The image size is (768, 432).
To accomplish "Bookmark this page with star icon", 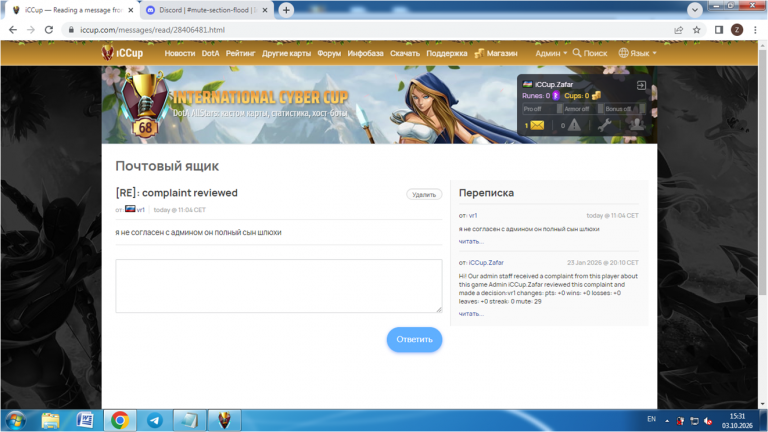I will coord(696,30).
